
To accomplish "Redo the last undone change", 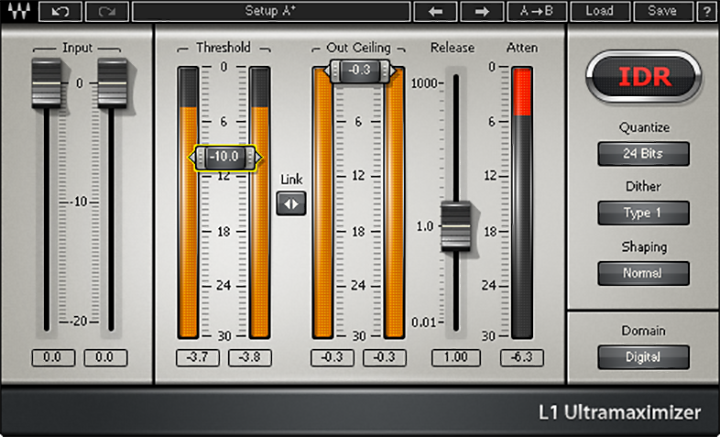I will coord(107,11).
